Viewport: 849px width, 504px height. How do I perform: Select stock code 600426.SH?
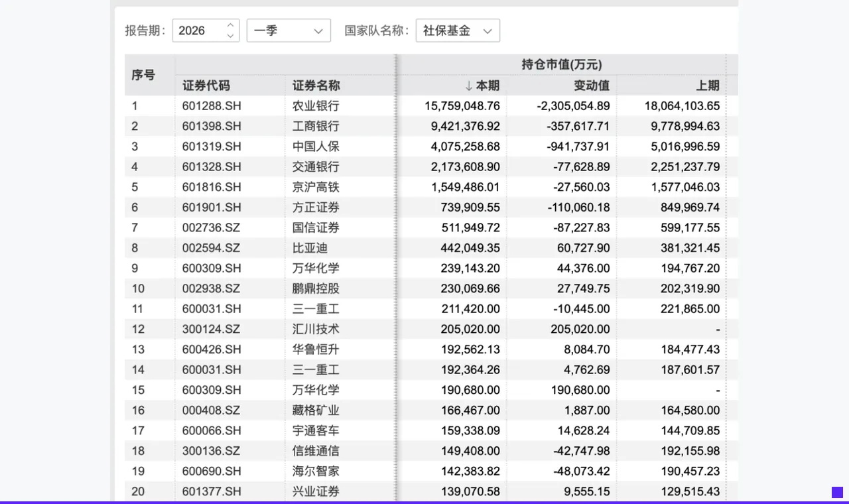[x=212, y=349]
